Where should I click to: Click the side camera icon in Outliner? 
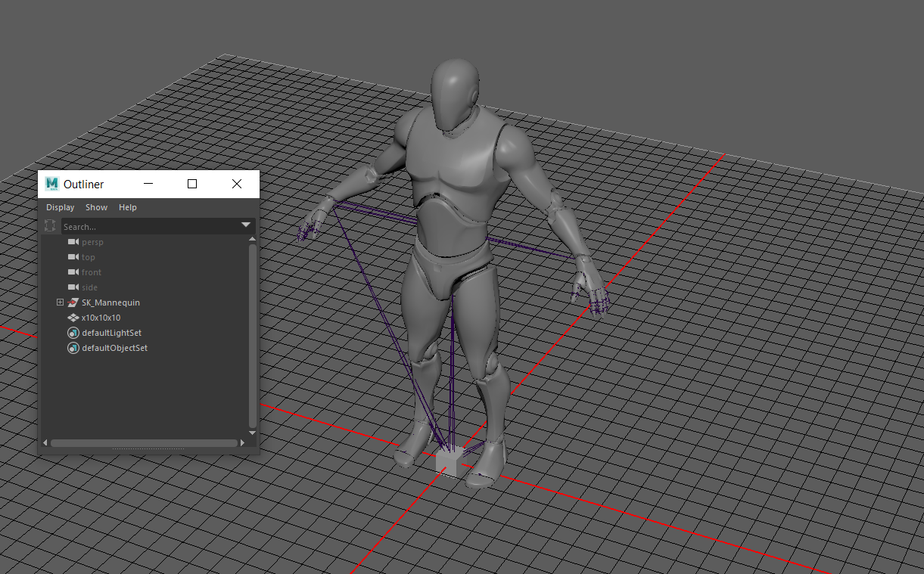73,287
